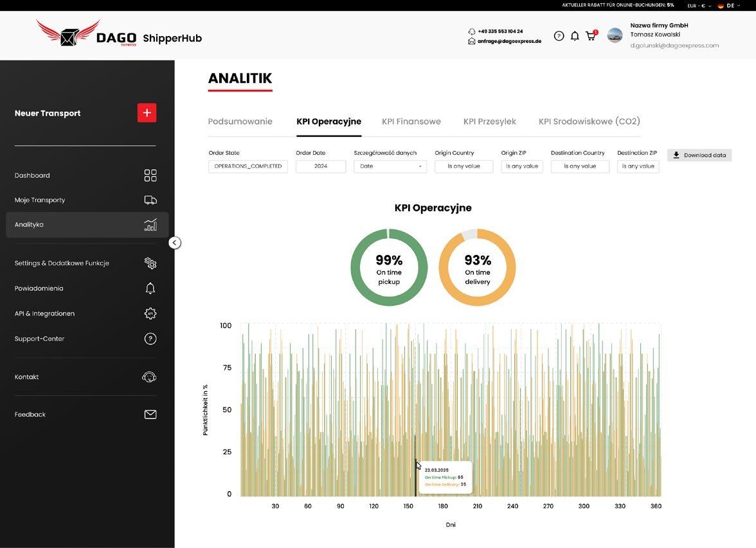756x548 pixels.
Task: Click the user email d.golunski@dagoexpress.com
Action: click(x=674, y=46)
